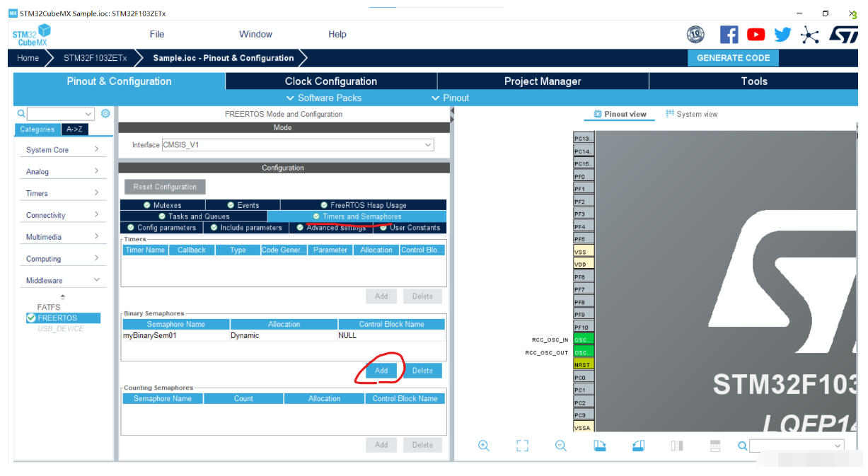The width and height of the screenshot is (868, 476).
Task: Switch to Clock Configuration tab
Action: (x=331, y=81)
